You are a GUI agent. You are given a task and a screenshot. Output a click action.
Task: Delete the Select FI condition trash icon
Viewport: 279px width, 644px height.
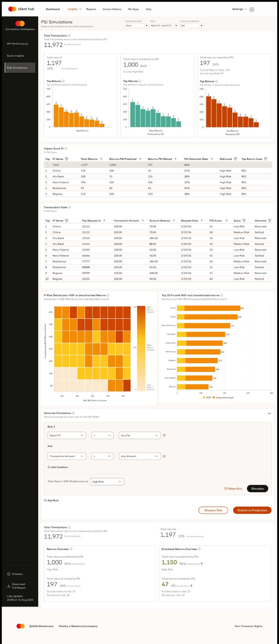164,435
